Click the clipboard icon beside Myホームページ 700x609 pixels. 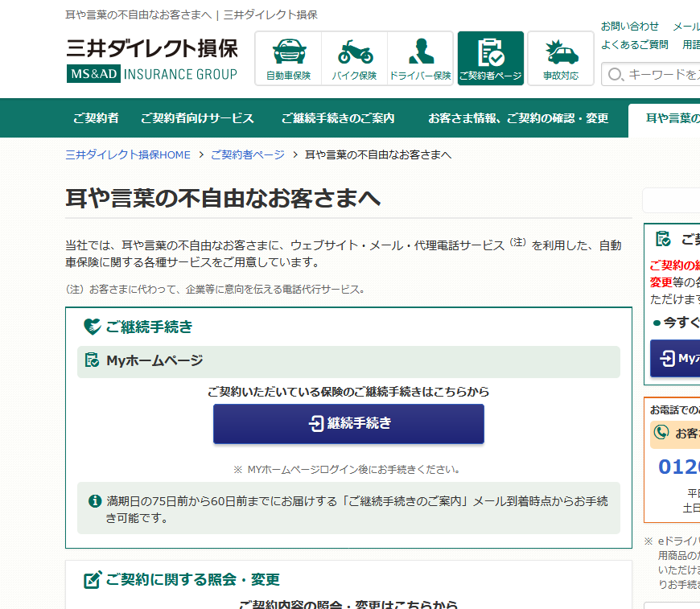click(92, 360)
